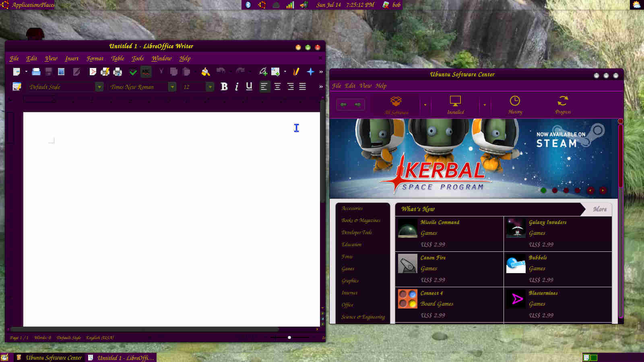644x362 pixels.
Task: Click the More button in What's New
Action: point(599,209)
